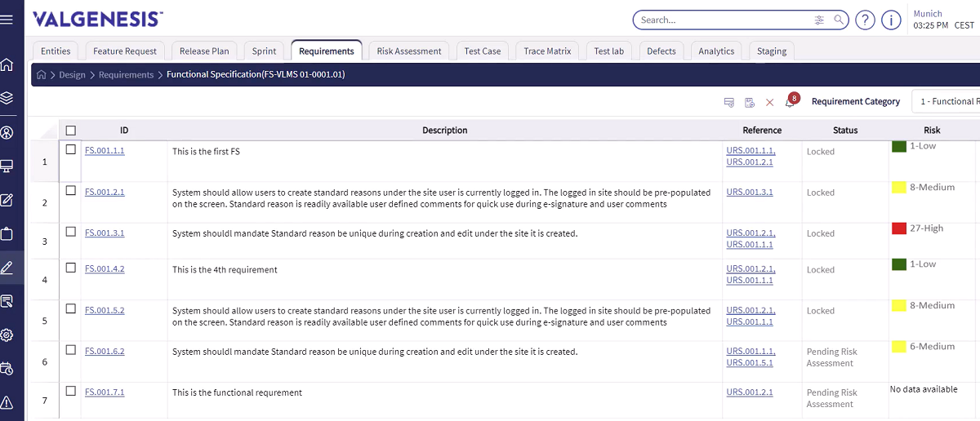Open the hamburger menu in the sidebar
The width and height of the screenshot is (980, 421).
point(7,19)
